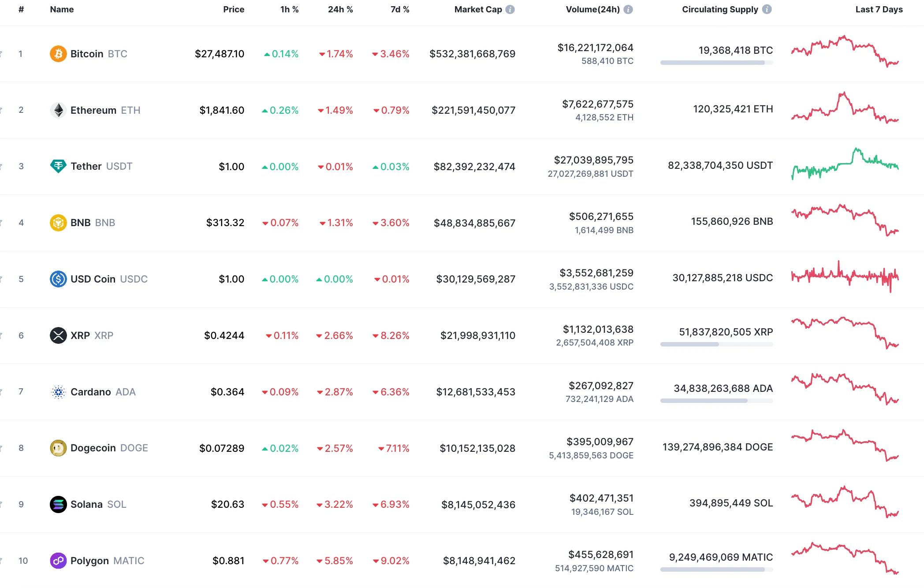The width and height of the screenshot is (924, 588).
Task: Open the Bitcoin name link
Action: [87, 54]
